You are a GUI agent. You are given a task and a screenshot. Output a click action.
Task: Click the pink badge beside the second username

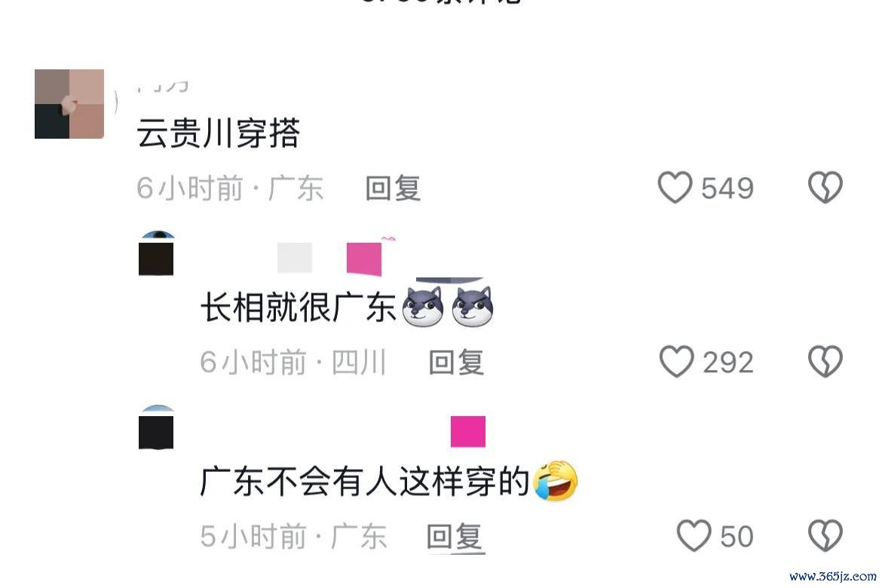(364, 259)
